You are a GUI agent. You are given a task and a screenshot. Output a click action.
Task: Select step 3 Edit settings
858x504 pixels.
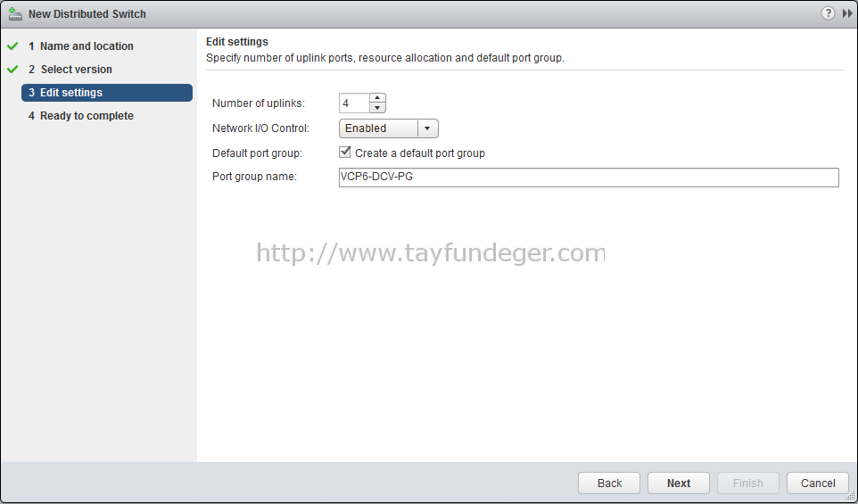point(107,93)
